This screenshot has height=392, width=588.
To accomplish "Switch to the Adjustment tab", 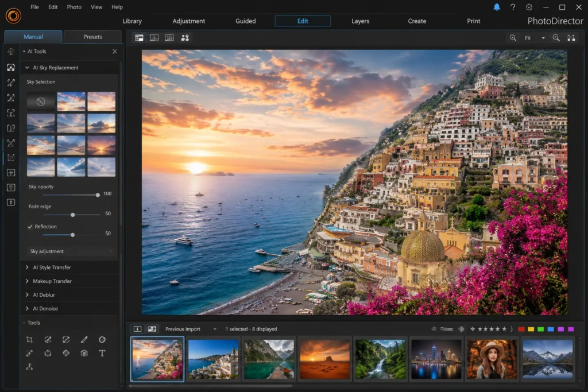I will click(188, 21).
